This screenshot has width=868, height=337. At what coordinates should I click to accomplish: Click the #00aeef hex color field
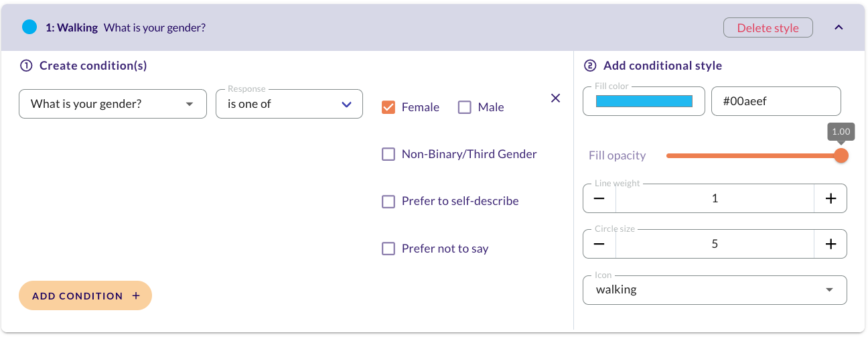[776, 101]
